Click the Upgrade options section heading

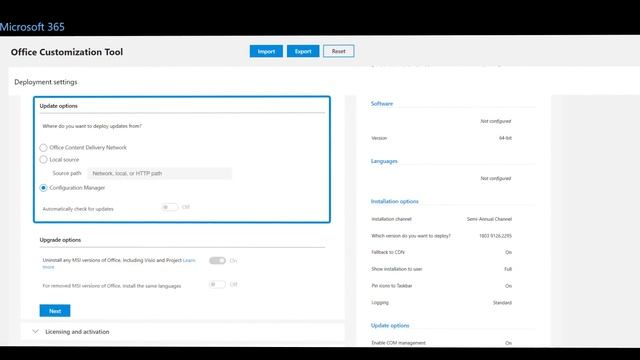[x=60, y=240]
